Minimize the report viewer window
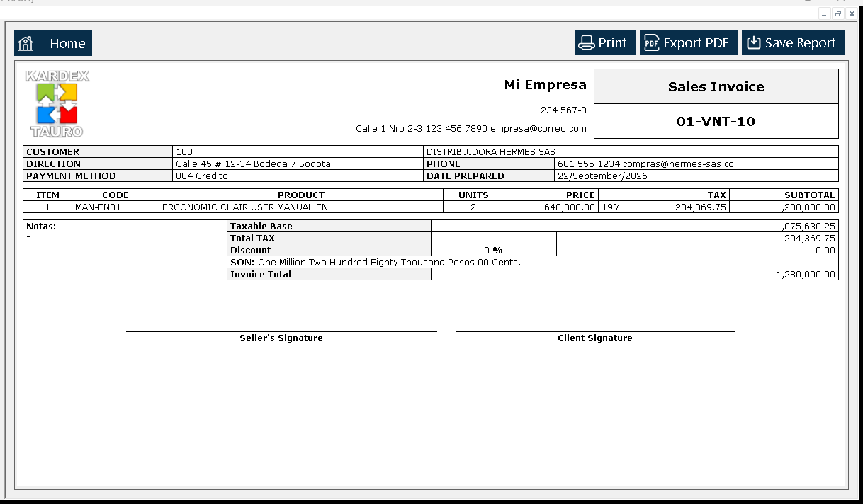Screen dimensions: 863x504 coord(824,14)
